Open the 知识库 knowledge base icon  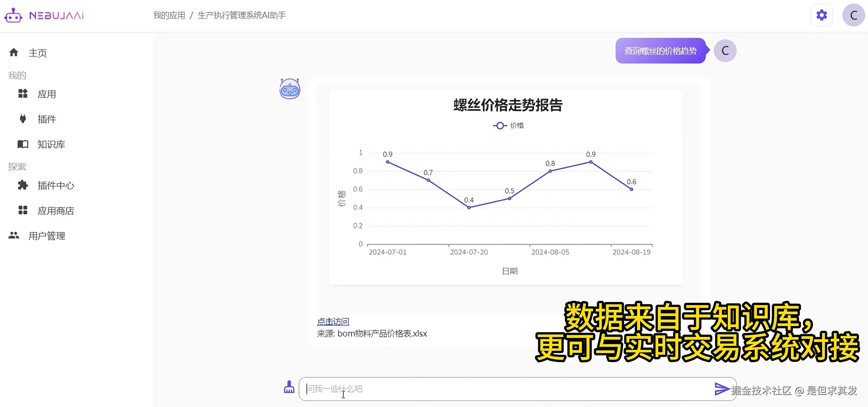tap(22, 144)
